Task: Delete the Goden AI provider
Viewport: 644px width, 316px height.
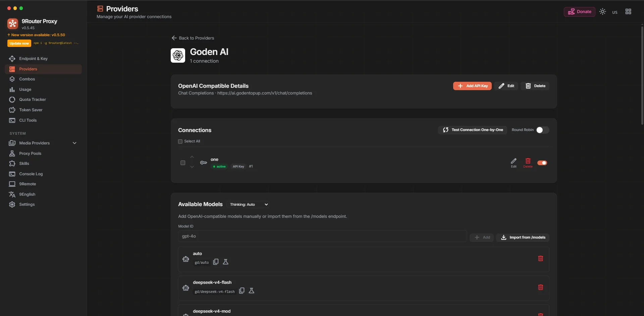Action: [x=535, y=86]
